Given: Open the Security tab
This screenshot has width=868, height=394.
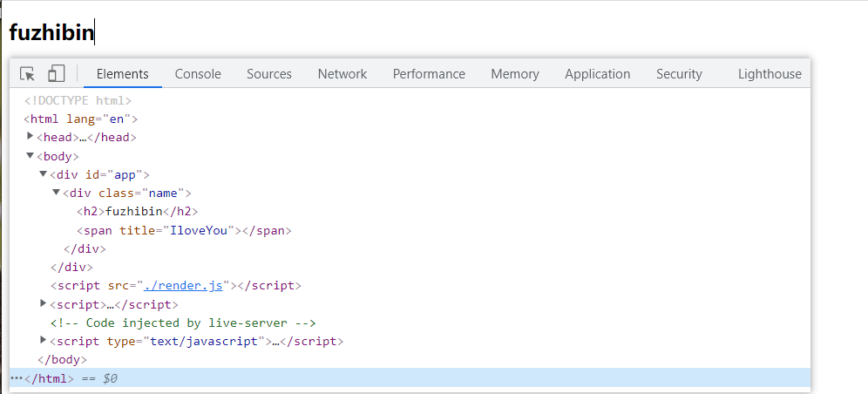Looking at the screenshot, I should (679, 74).
